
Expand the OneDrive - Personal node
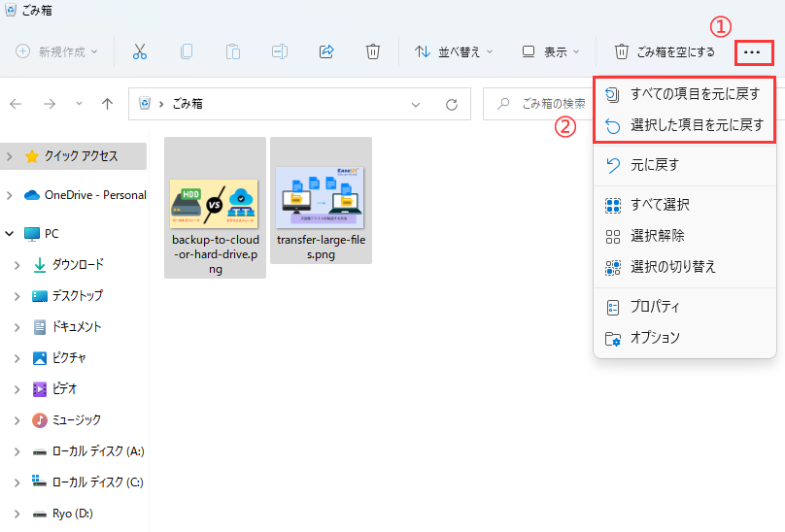click(10, 195)
